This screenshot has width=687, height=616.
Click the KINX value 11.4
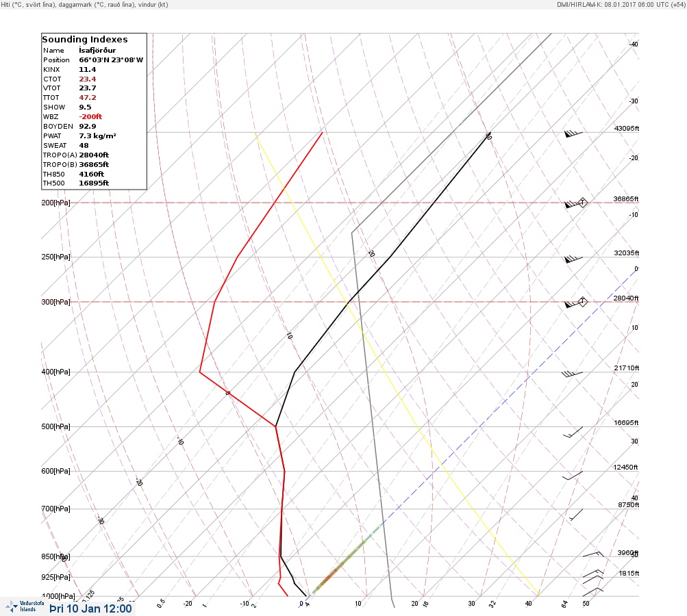(87, 70)
